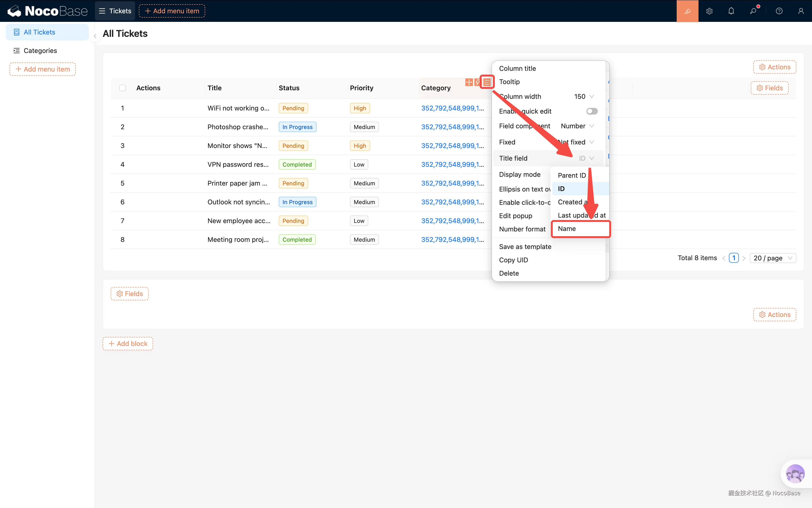Click the Add block button
812x508 pixels.
tap(128, 343)
